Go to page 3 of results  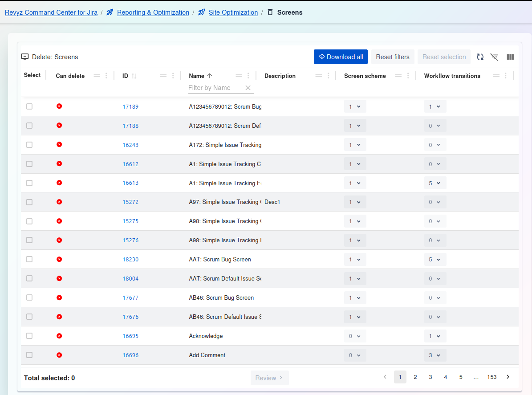430,377
